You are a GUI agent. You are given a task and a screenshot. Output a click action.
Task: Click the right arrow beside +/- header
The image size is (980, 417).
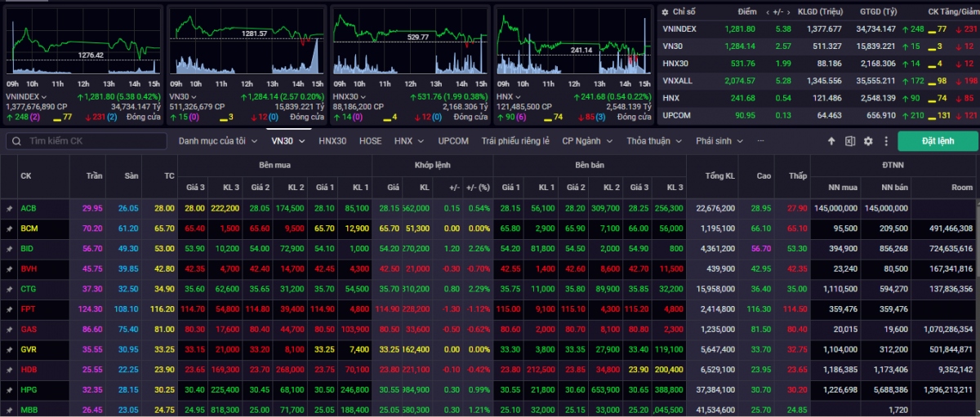point(789,12)
